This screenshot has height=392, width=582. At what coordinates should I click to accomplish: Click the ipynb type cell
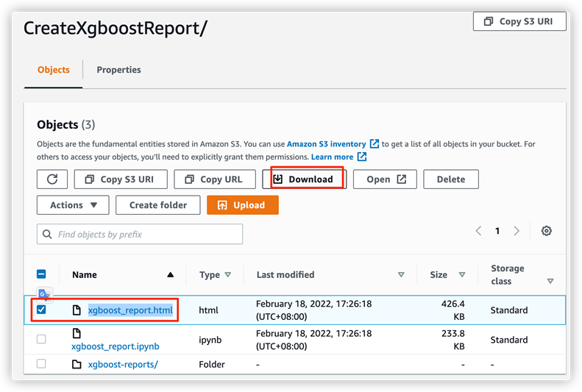click(x=210, y=340)
